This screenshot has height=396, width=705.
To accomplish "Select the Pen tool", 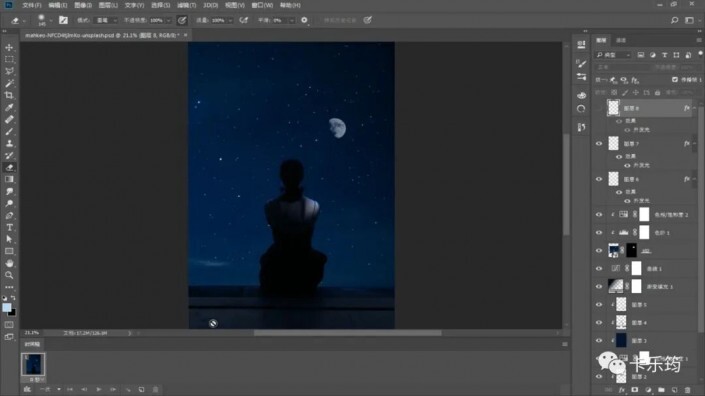I will (x=9, y=216).
